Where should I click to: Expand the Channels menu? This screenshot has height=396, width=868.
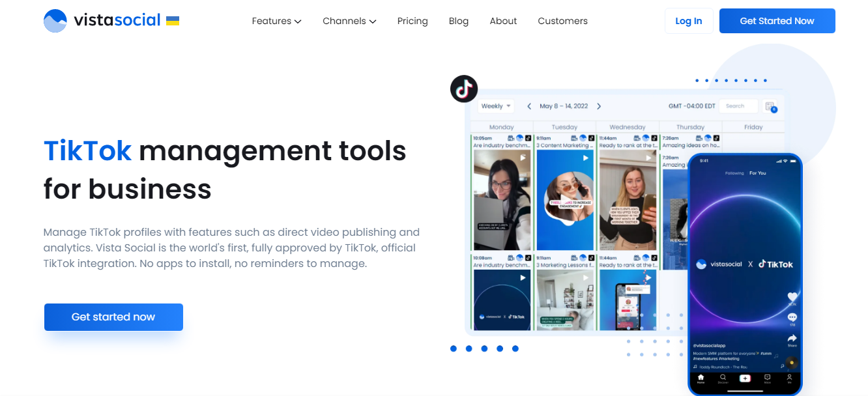(349, 21)
